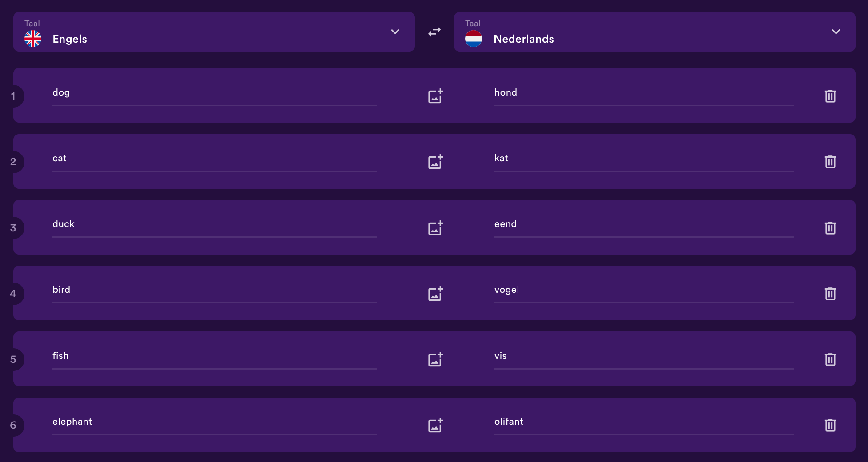Add image to the duck row

[435, 228]
